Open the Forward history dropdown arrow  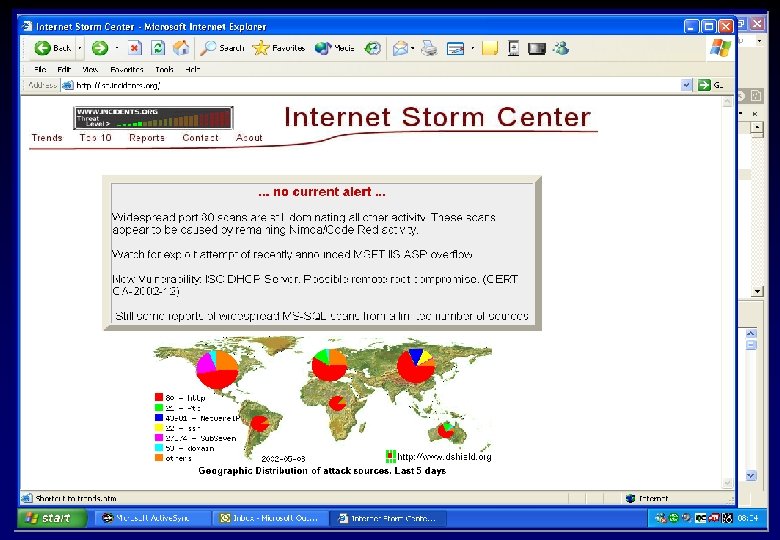coord(117,48)
